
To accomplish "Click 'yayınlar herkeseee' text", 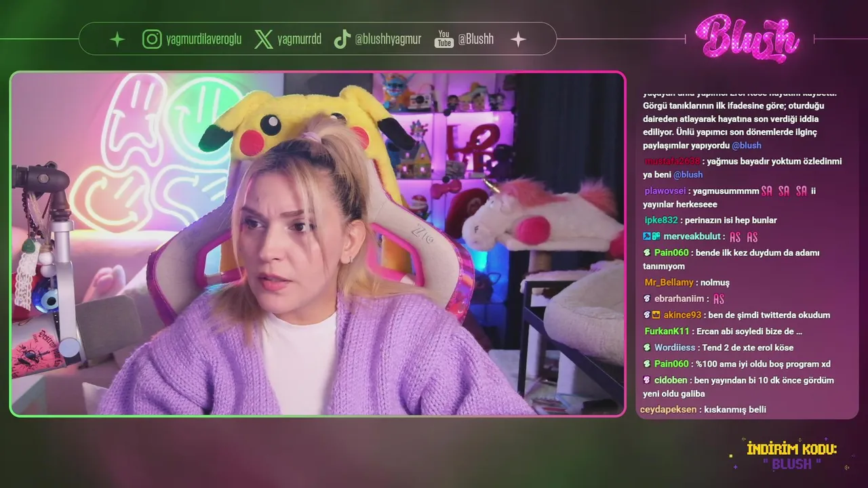I will point(680,205).
